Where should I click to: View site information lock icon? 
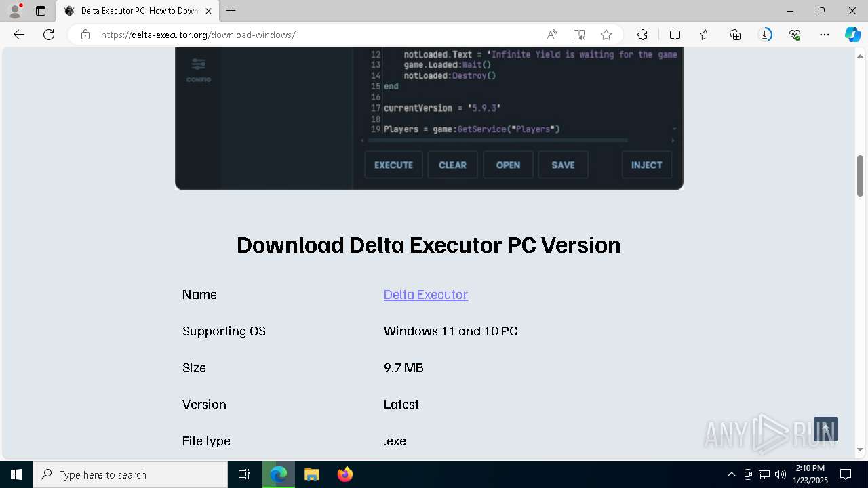pyautogui.click(x=85, y=35)
